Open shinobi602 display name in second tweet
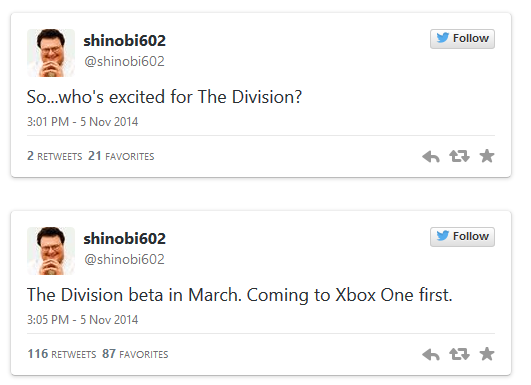The image size is (531, 385). [125, 239]
